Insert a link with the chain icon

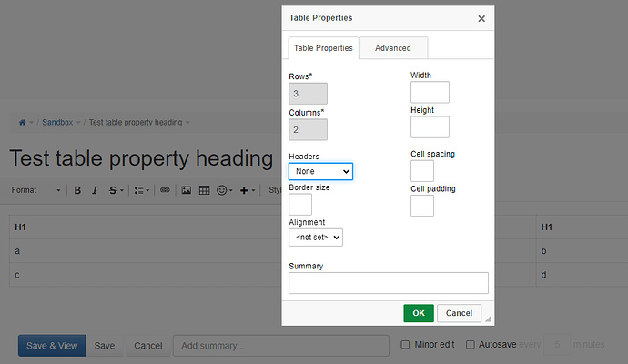click(165, 190)
